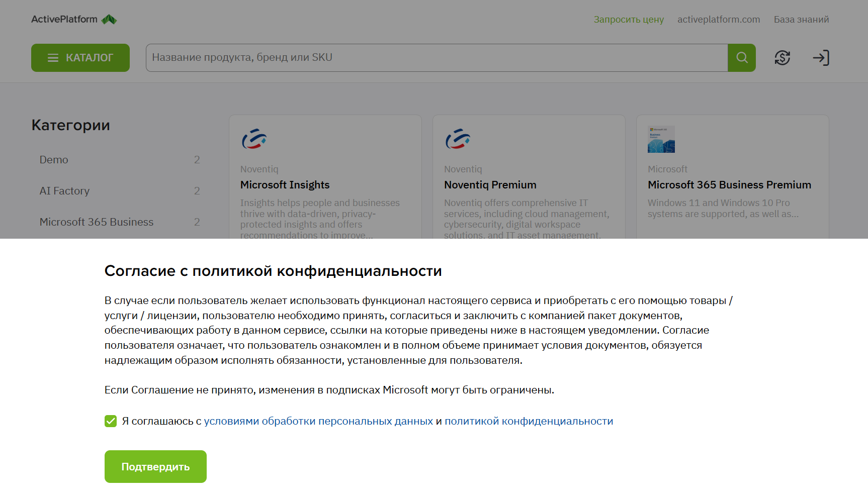868x501 pixels.
Task: Open политикой конфиденциальности link
Action: pyautogui.click(x=529, y=421)
